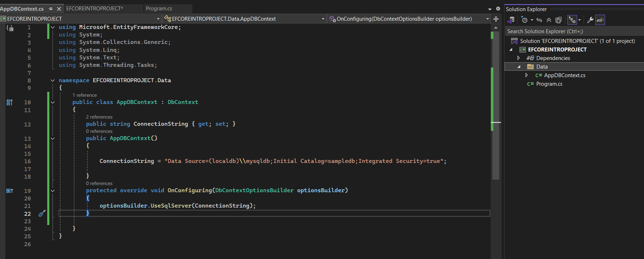The height and width of the screenshot is (259, 644).
Task: Collapse the Data folder node
Action: click(519, 67)
